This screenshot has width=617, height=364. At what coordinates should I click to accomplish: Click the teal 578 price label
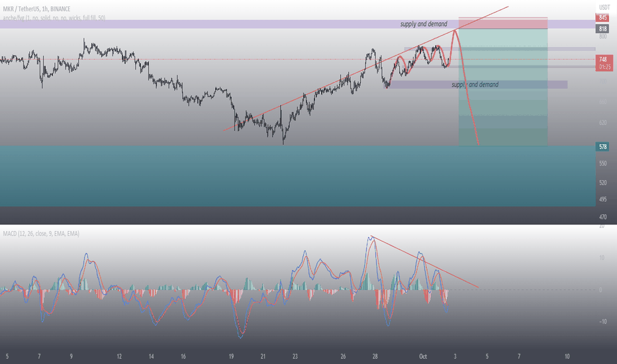pos(603,147)
